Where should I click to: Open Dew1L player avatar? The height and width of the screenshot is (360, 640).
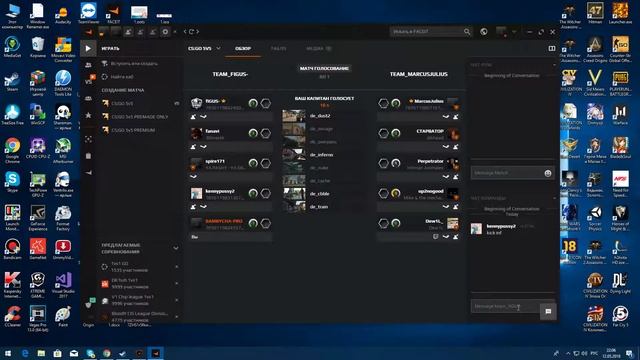(453, 224)
